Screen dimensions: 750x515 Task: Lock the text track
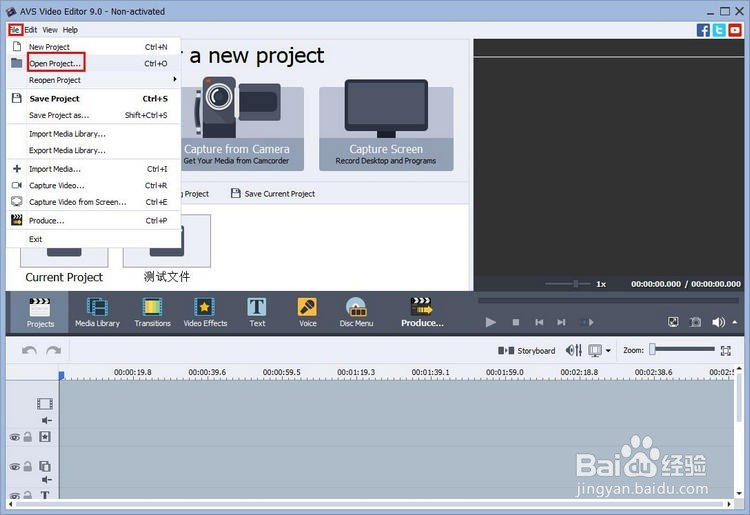[x=28, y=495]
